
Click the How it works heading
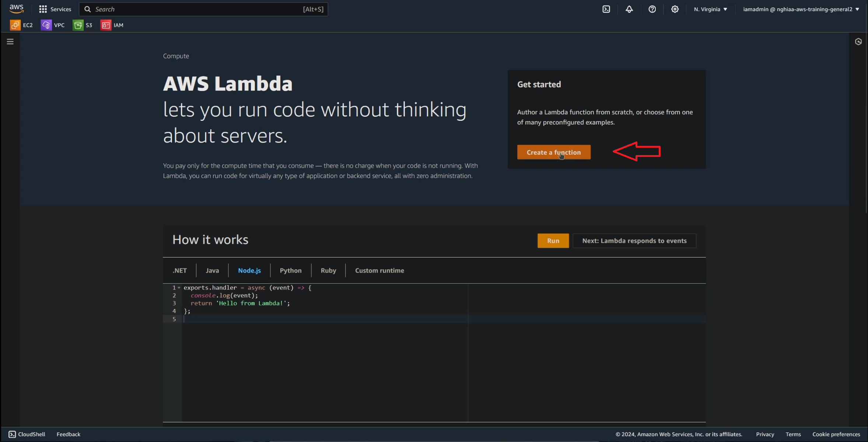(x=210, y=240)
